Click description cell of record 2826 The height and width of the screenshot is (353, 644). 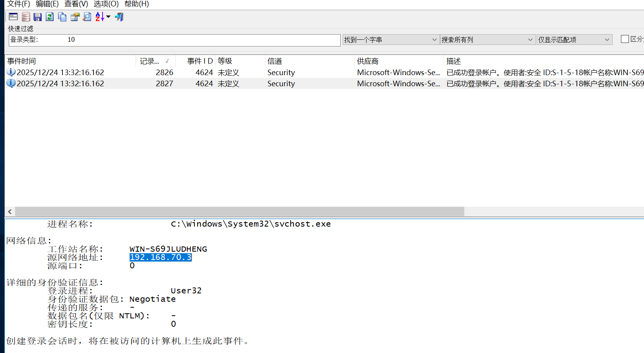545,72
